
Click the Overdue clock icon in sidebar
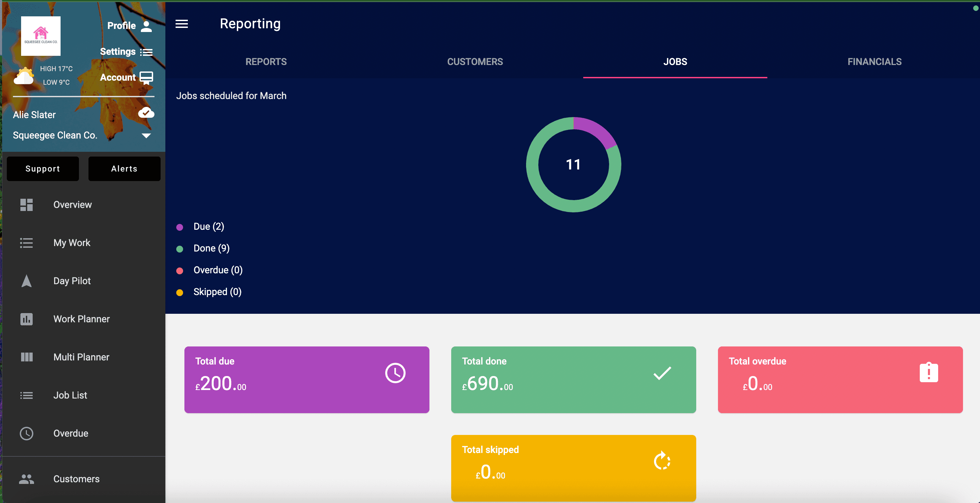[26, 433]
